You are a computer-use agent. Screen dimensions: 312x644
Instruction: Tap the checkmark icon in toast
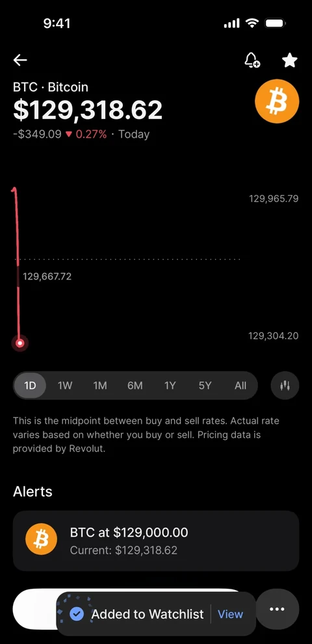(77, 614)
